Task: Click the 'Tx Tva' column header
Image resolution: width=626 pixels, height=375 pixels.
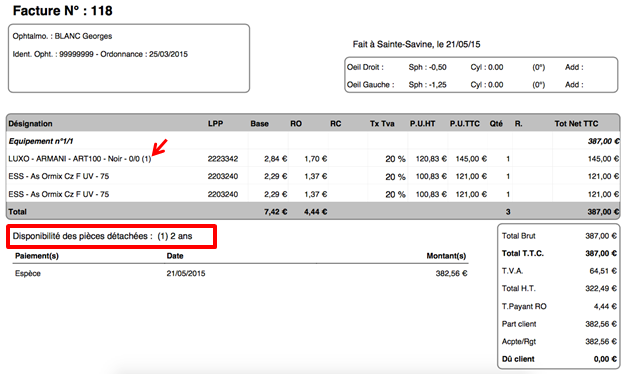Action: point(382,124)
